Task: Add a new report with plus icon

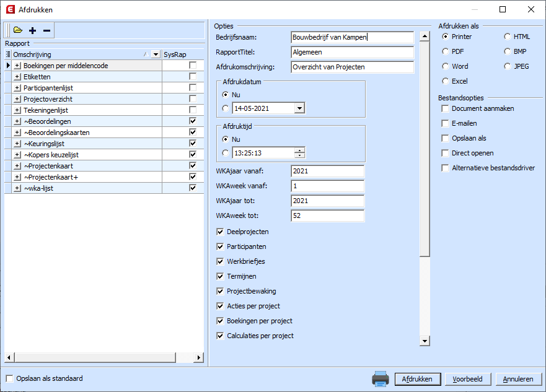Action: click(33, 30)
